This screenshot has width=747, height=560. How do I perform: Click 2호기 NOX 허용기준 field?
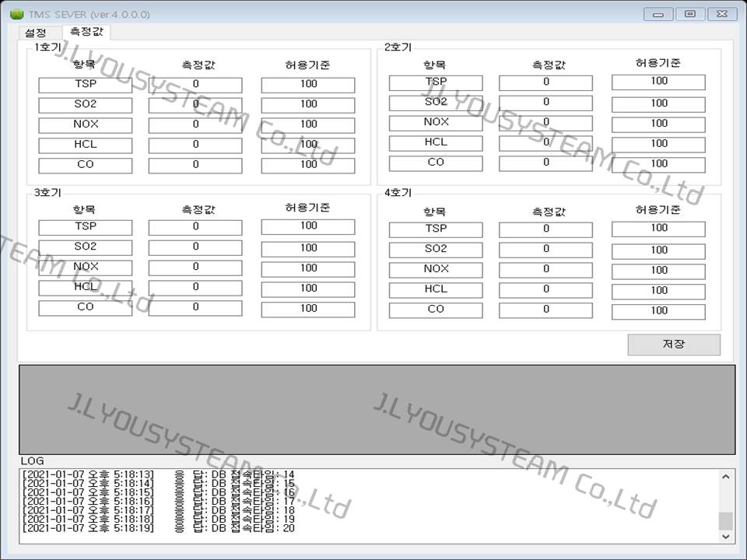click(658, 124)
